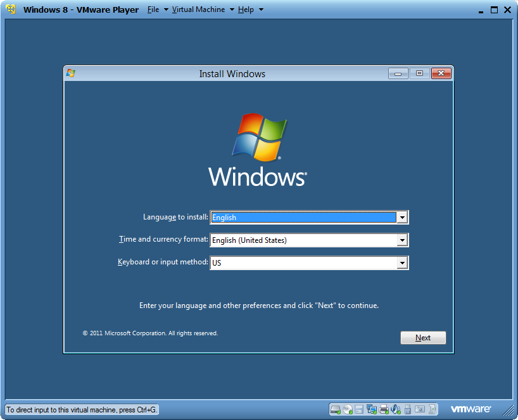Open the Time and currency format dropdown
The width and height of the screenshot is (518, 420).
pos(402,240)
